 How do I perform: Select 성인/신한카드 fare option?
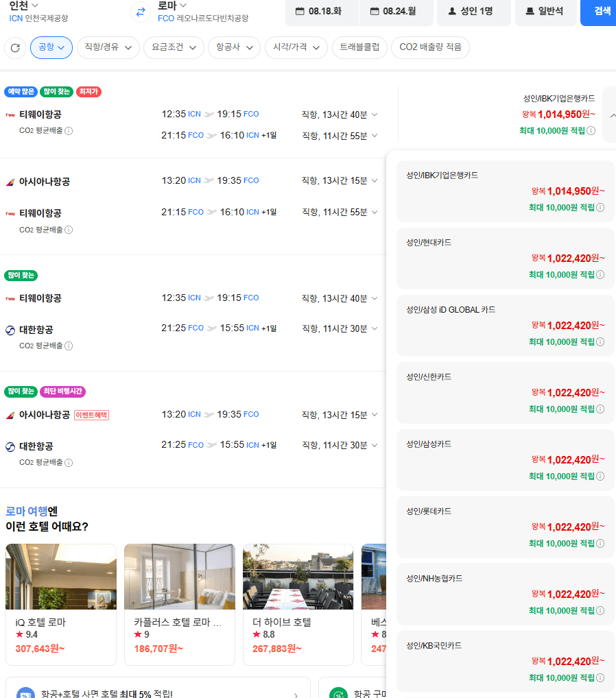(505, 393)
